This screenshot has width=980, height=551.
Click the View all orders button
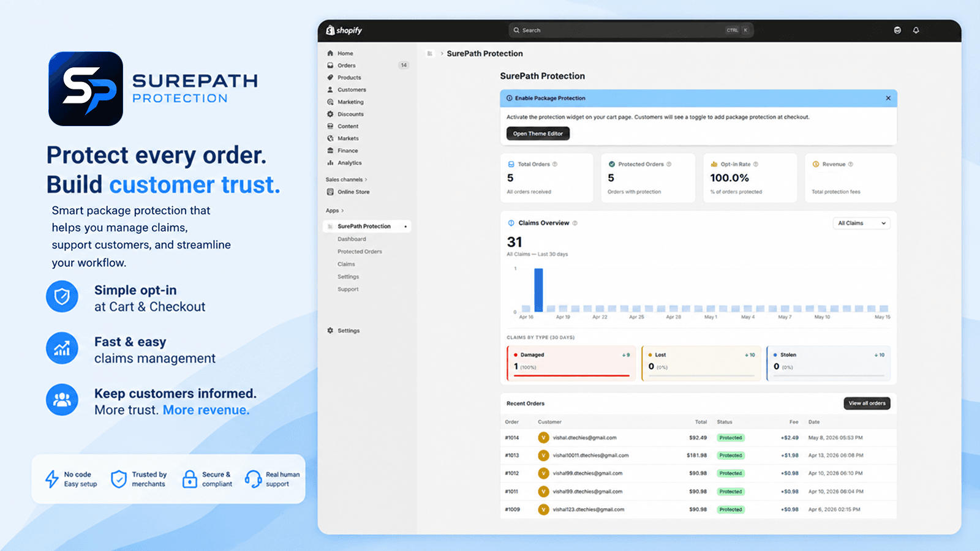[x=867, y=403]
